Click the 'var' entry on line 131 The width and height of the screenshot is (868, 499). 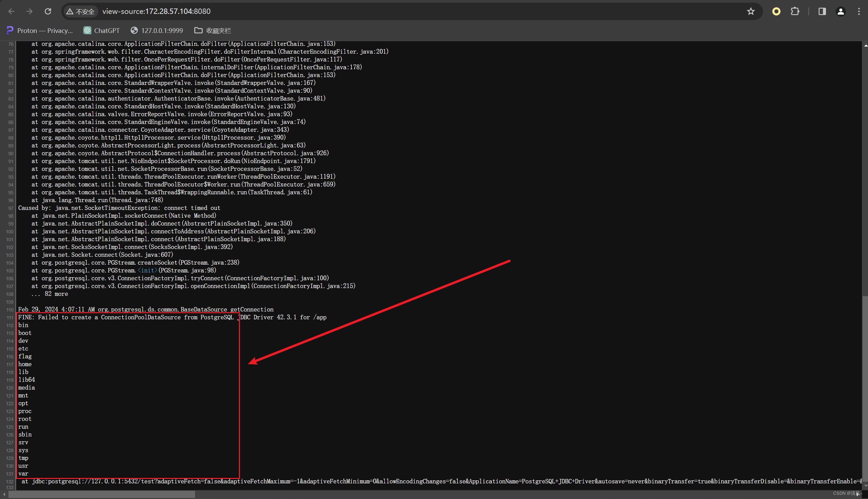click(23, 474)
